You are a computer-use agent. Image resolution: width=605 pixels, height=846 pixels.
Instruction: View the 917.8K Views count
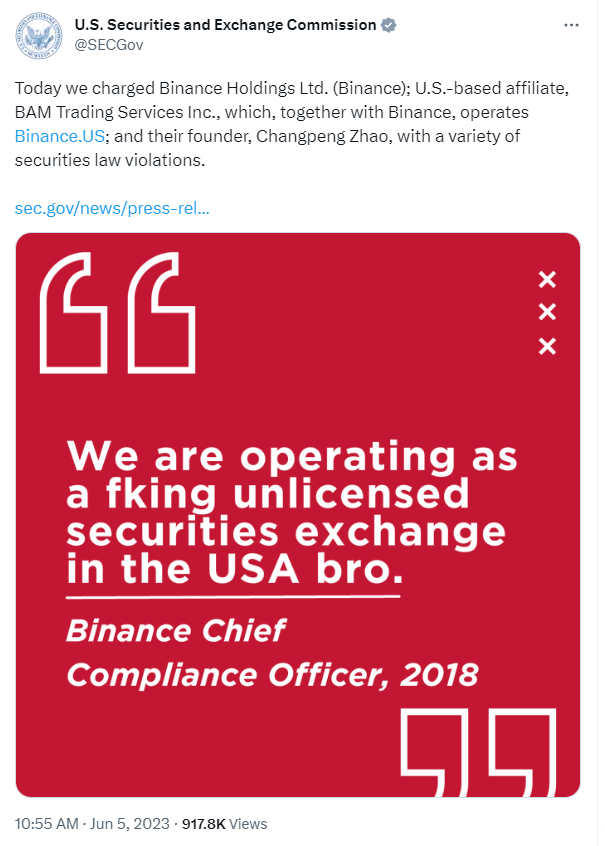pos(225,824)
